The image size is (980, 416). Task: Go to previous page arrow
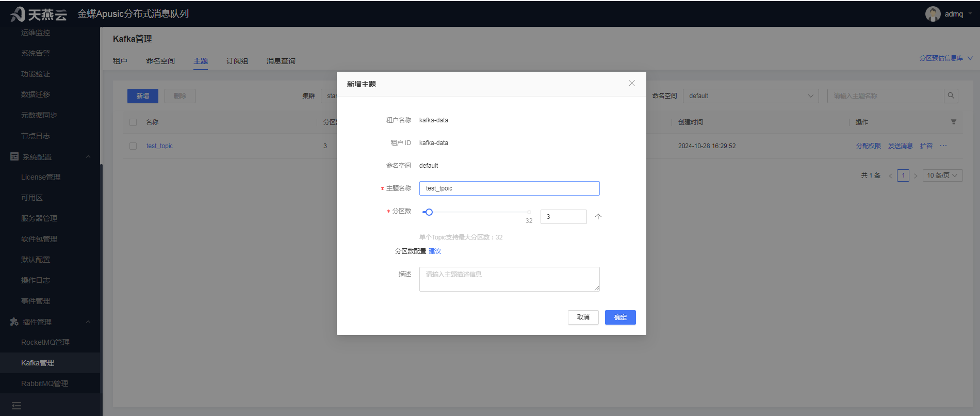tap(890, 176)
